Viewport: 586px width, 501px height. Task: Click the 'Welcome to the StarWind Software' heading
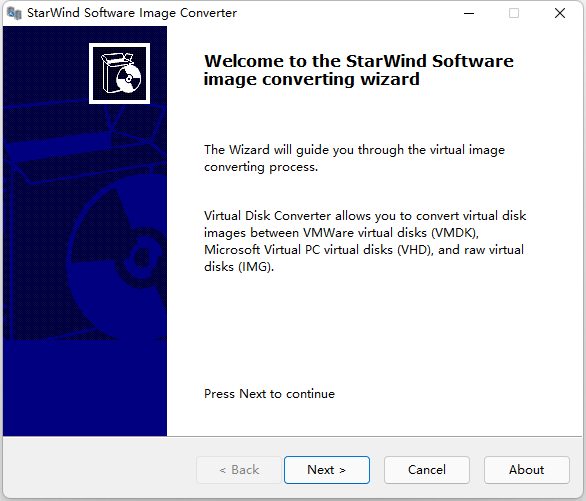pos(359,70)
